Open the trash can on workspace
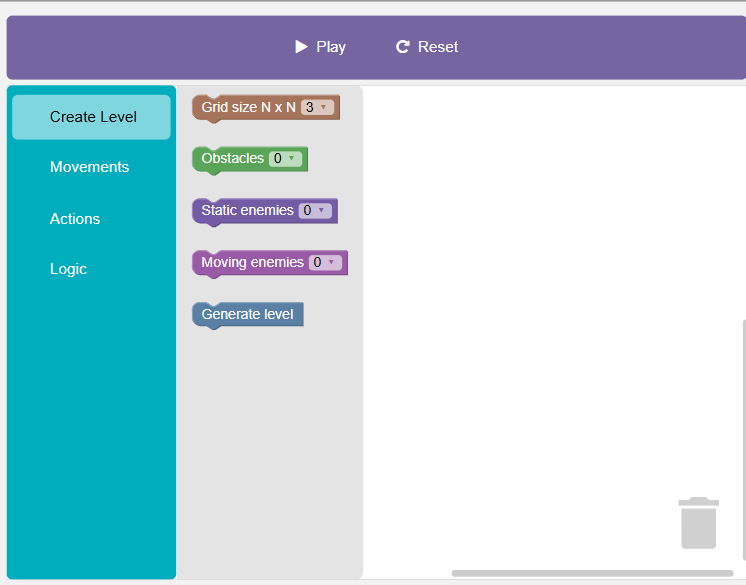 tap(698, 523)
